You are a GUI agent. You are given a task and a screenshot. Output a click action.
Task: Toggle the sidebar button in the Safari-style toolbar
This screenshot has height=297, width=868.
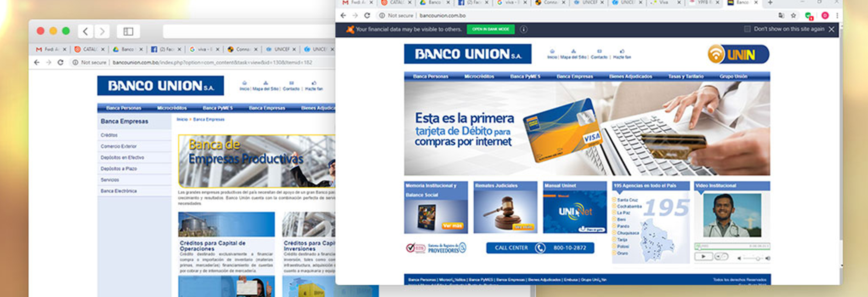click(128, 31)
